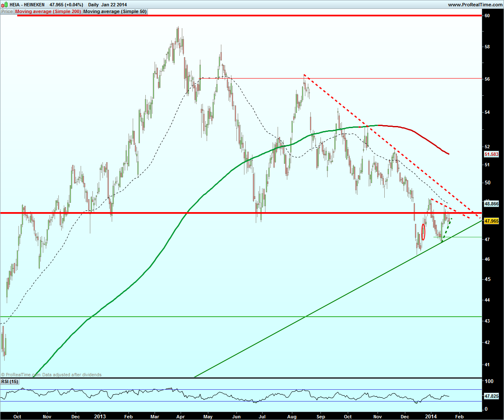The image size is (504, 420).
Task: Click the 51.583 moving average value label
Action: [491, 155]
